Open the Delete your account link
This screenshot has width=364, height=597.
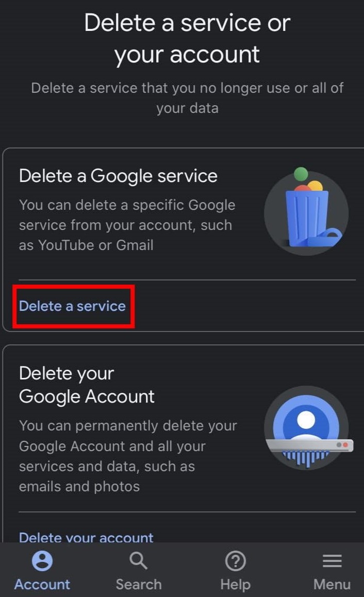[x=86, y=537]
